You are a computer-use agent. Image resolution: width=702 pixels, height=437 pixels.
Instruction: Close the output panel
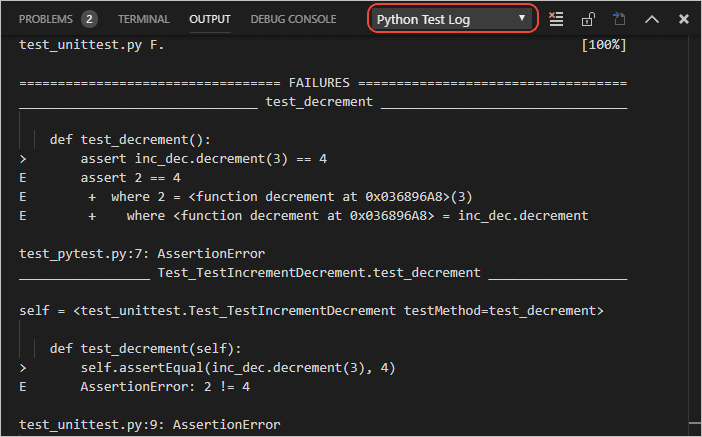683,19
